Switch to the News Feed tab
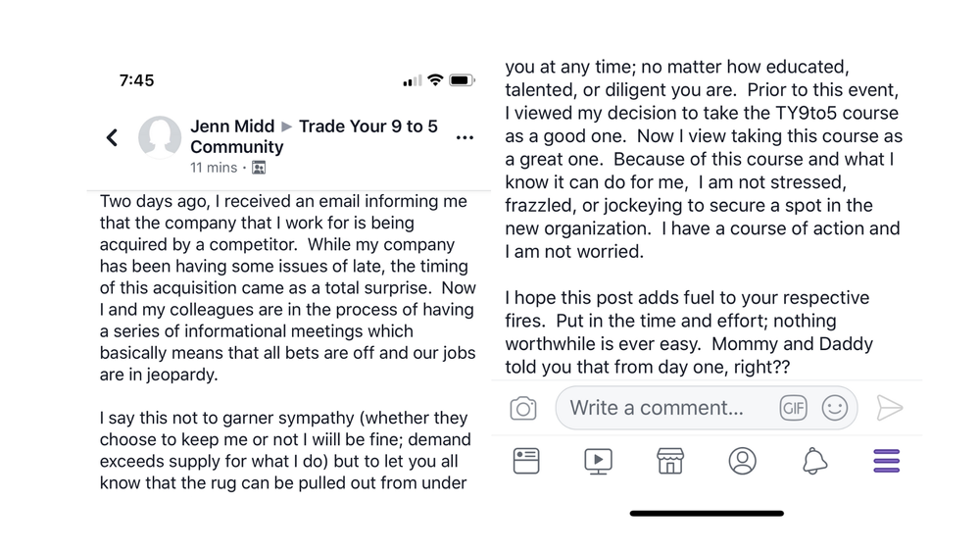980x552 pixels. pos(526,461)
